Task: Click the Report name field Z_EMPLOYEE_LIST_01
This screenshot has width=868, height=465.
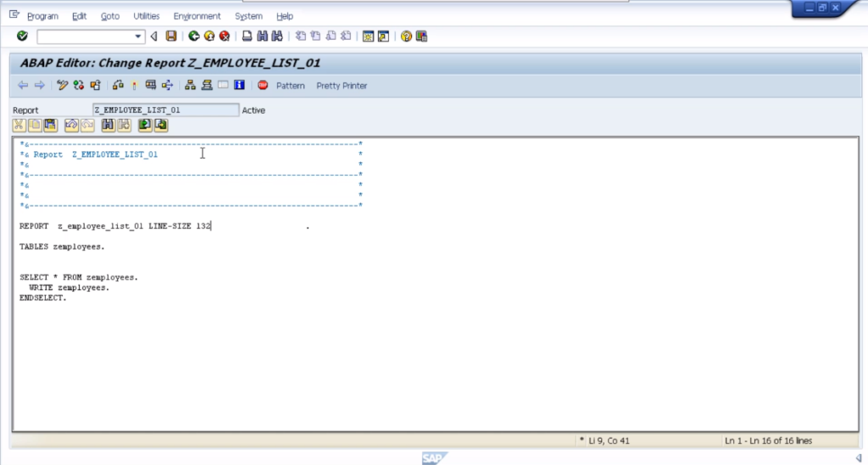Action: coord(165,109)
